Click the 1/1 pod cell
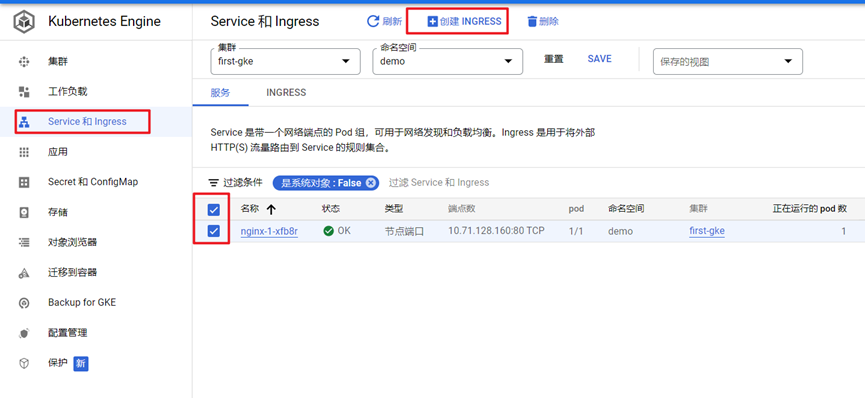Image resolution: width=865 pixels, height=398 pixels. (576, 231)
